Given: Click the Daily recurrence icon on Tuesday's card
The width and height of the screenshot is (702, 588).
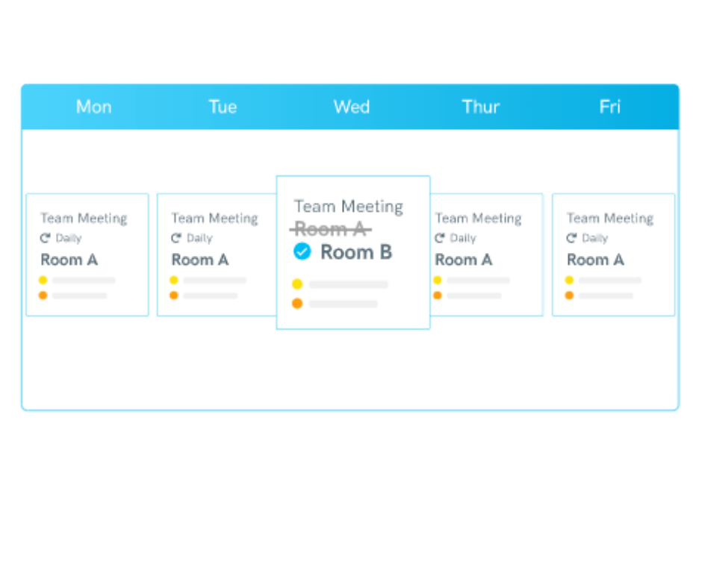Looking at the screenshot, I should 176,237.
